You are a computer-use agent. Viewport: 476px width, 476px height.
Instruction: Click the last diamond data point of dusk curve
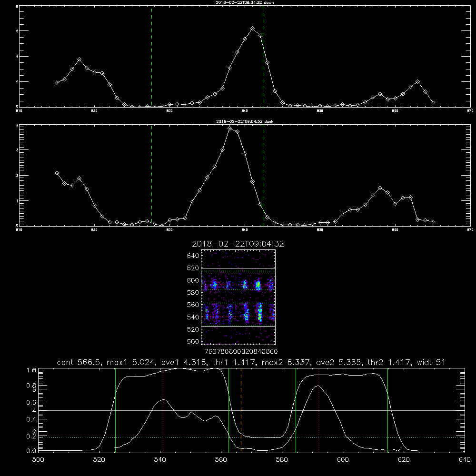click(x=433, y=222)
